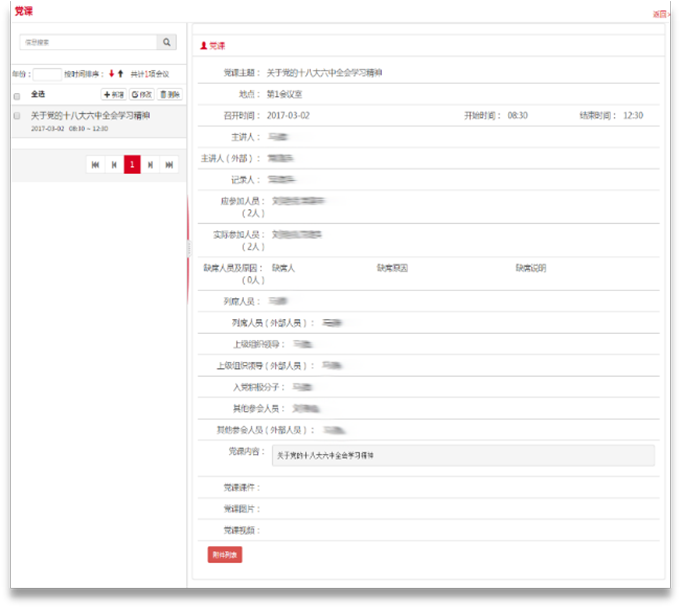
Task: Click the 党课主题 value text in details
Action: pyautogui.click(x=325, y=73)
